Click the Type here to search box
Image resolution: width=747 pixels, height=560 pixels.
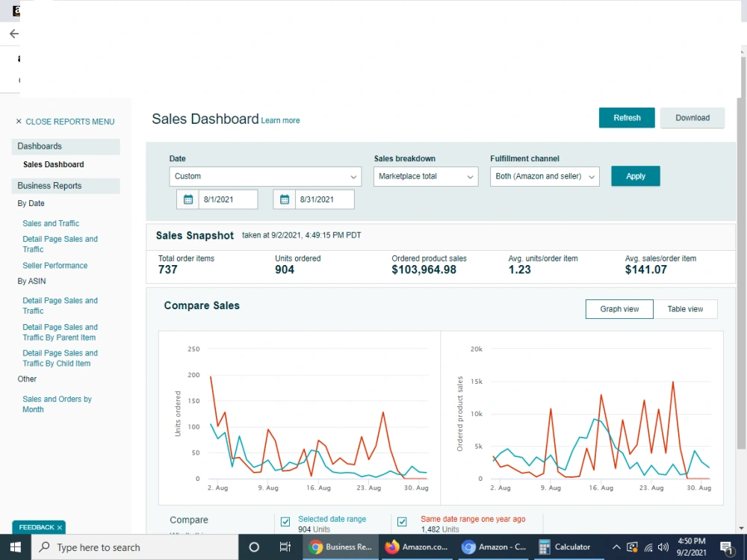click(134, 547)
